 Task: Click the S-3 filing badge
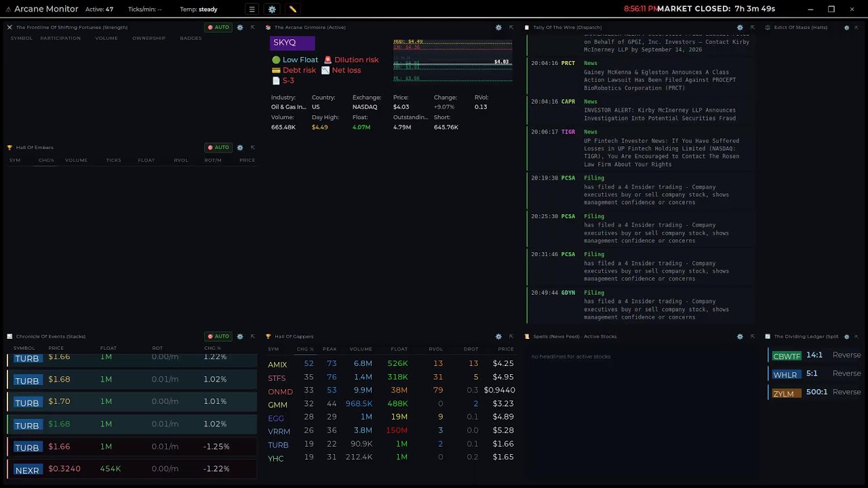(x=283, y=81)
